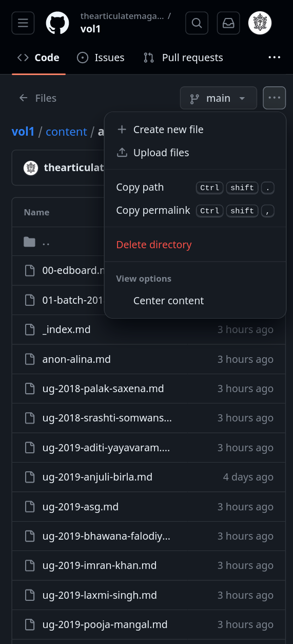Click the back arrow next to Files
This screenshot has height=644, width=293.
(23, 98)
